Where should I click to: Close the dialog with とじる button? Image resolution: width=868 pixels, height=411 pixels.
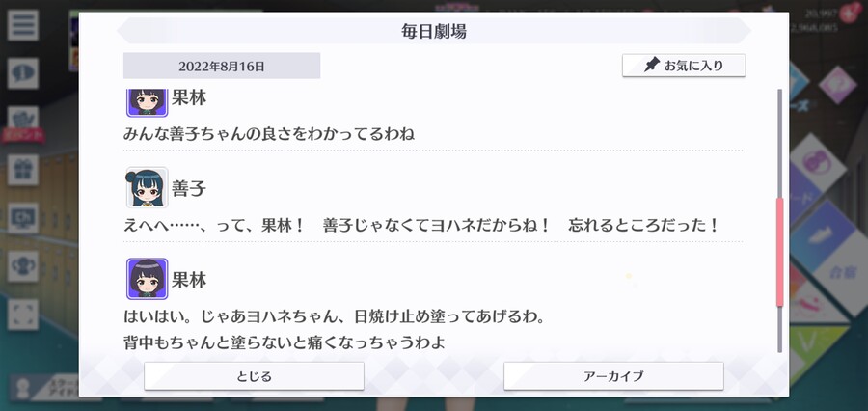click(x=254, y=376)
